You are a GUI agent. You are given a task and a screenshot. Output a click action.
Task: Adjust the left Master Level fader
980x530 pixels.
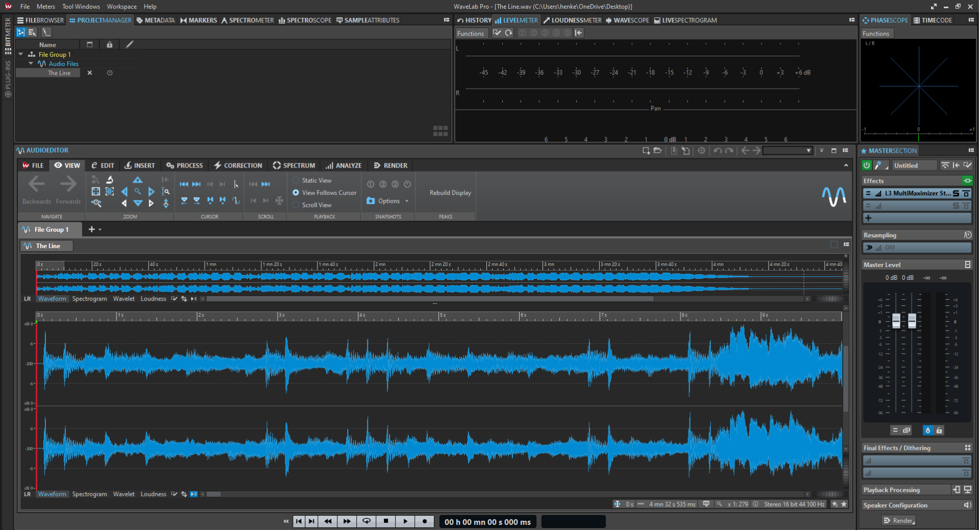pos(896,321)
